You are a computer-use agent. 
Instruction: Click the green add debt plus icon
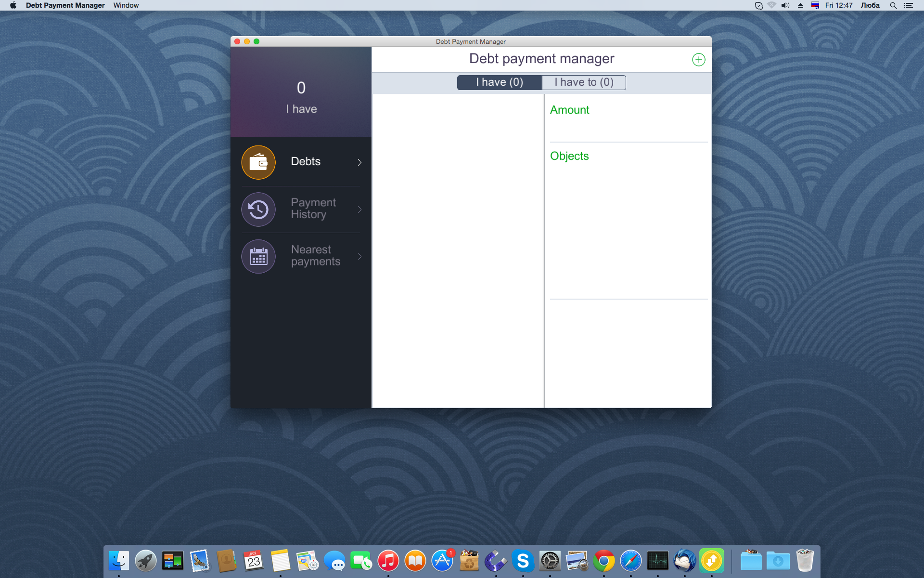tap(698, 60)
